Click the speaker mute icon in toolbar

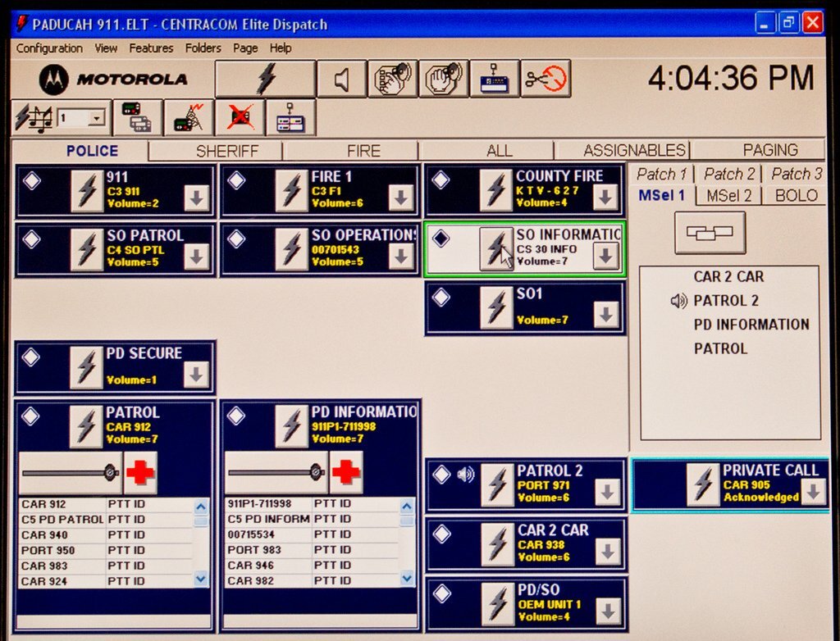[x=341, y=79]
